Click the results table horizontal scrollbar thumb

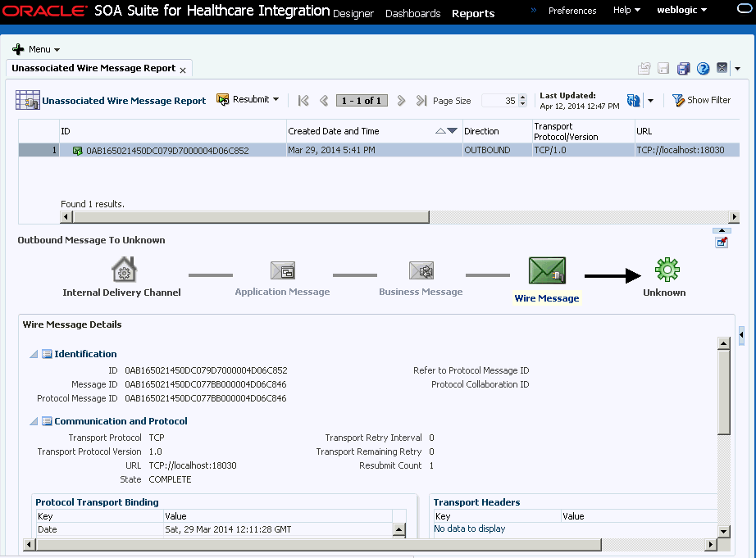[251, 217]
